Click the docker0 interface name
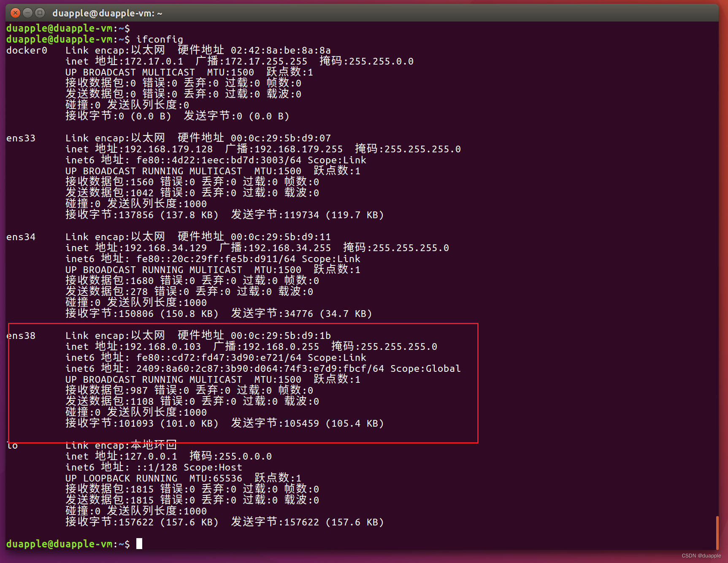The width and height of the screenshot is (728, 563). pyautogui.click(x=27, y=50)
